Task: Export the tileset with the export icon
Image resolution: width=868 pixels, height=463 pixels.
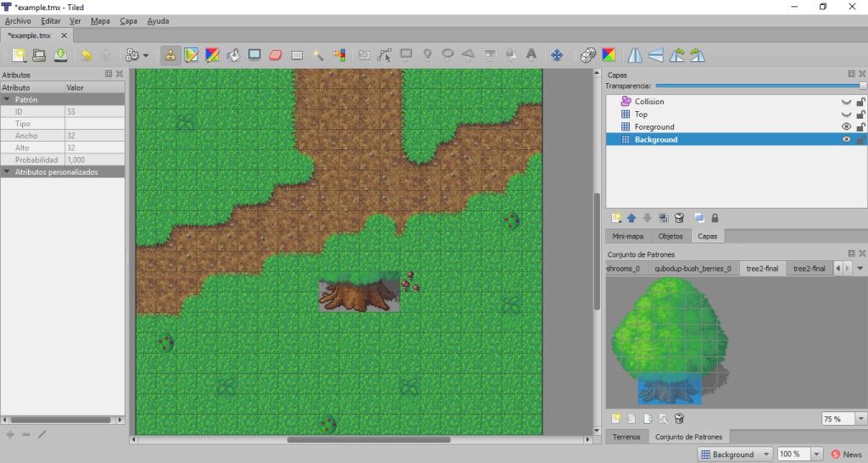Action: [648, 419]
